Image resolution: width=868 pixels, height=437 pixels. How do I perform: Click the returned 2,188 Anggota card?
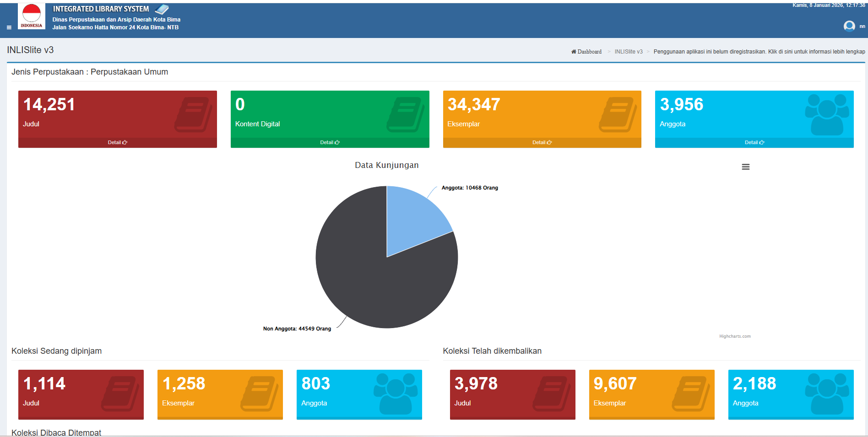(791, 394)
